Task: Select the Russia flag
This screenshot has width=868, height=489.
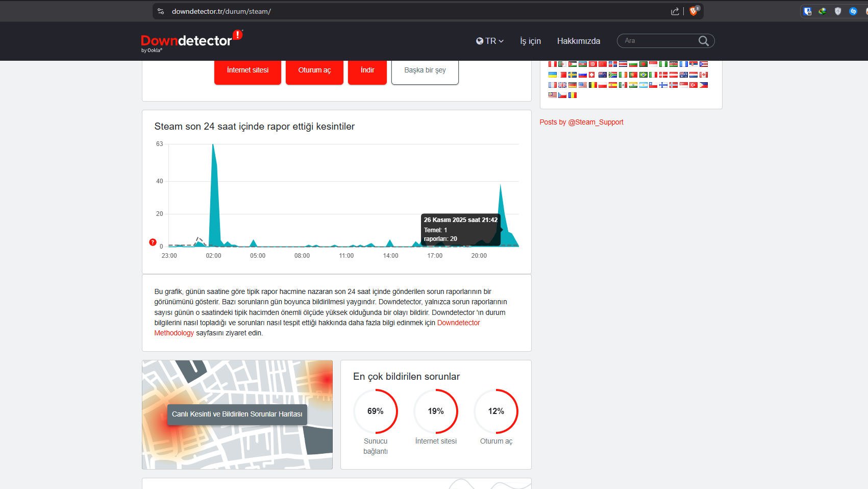Action: click(583, 75)
